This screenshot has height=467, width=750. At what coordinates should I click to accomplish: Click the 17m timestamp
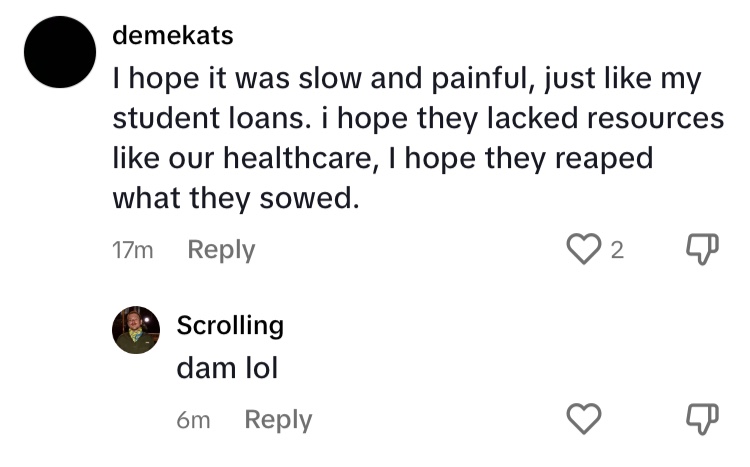click(133, 251)
